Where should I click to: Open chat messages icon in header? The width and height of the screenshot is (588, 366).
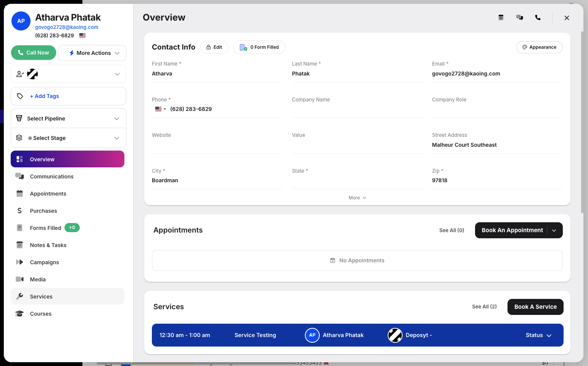tap(520, 18)
